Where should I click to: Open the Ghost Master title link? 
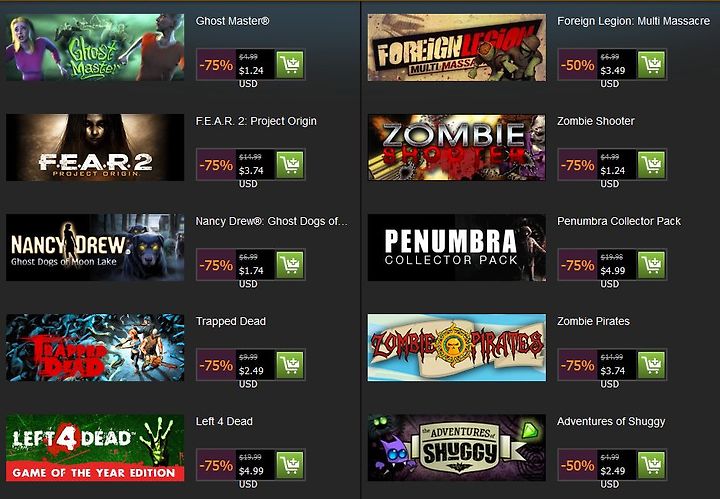[x=232, y=21]
